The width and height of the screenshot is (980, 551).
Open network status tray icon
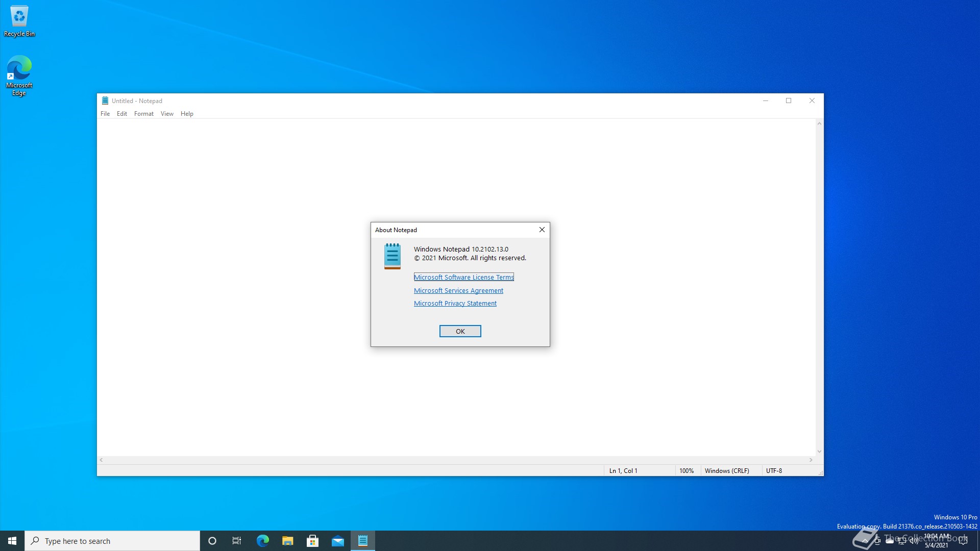[901, 541]
